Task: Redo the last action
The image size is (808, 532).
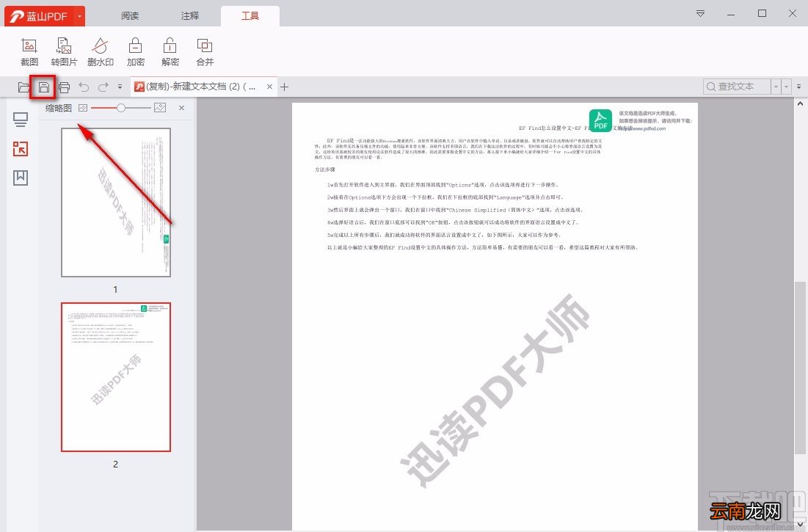Action: 103,87
